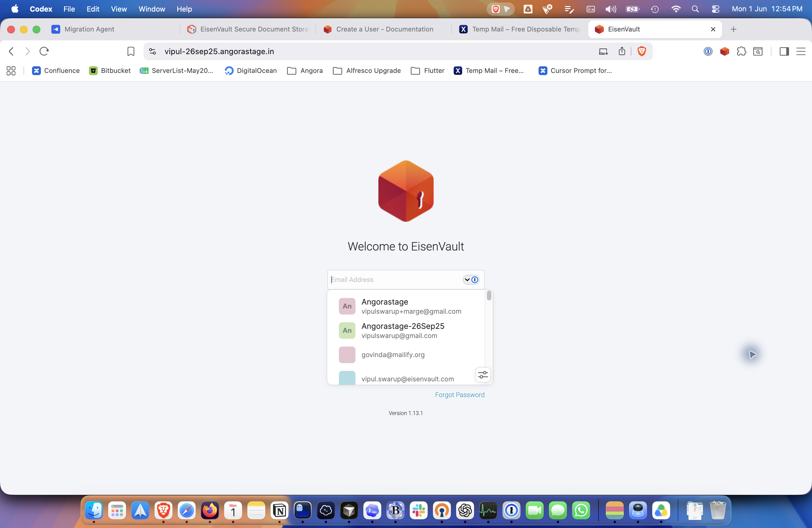Open the ServerList-May20 bookmark
This screenshot has width=812, height=528.
coord(176,71)
